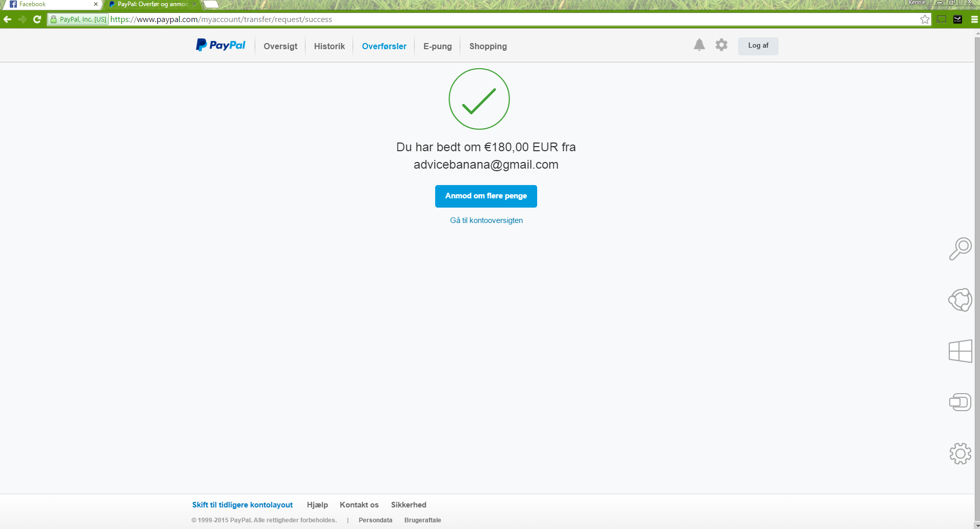Reload the page with the refresh button
Image resolution: width=980 pixels, height=529 pixels.
[x=37, y=19]
